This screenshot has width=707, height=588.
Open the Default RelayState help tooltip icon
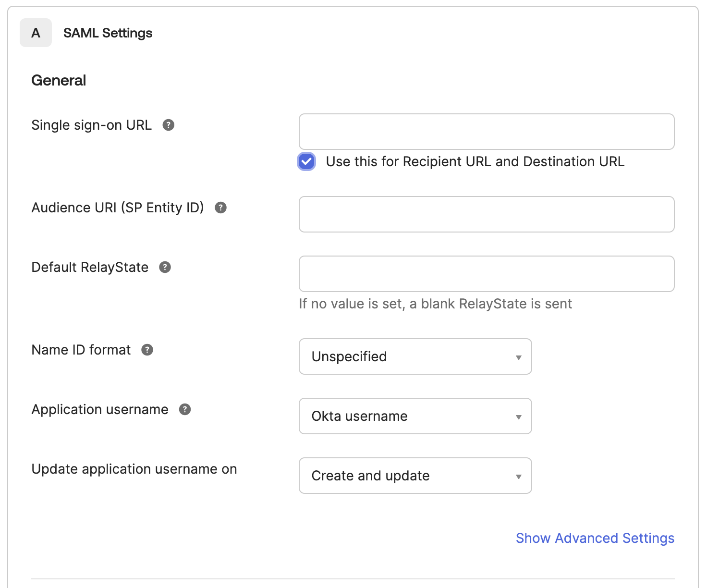[x=165, y=267]
